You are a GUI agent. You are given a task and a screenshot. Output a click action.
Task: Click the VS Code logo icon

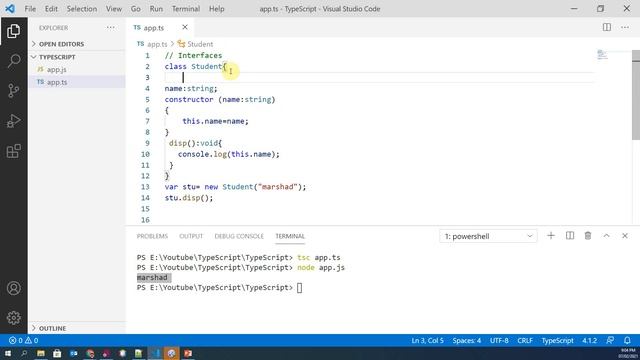(x=10, y=9)
